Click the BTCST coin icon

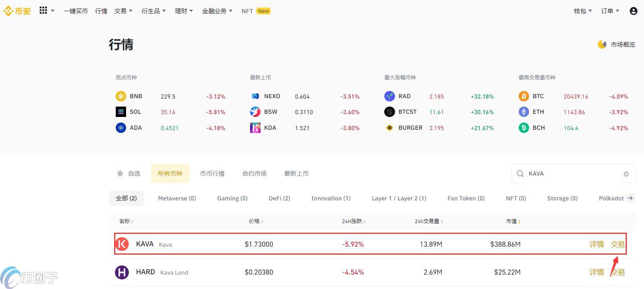[389, 112]
